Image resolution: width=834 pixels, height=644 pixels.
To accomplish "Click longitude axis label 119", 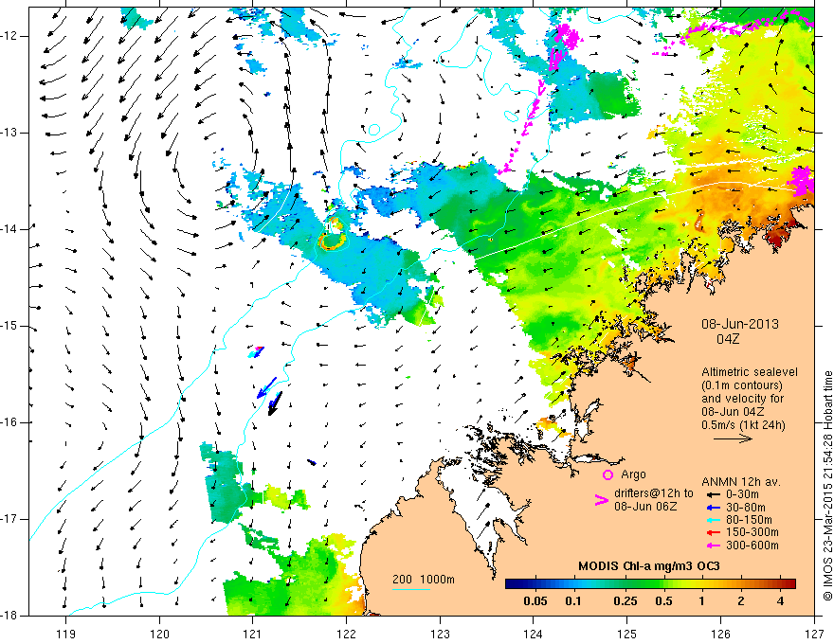I will tap(66, 634).
